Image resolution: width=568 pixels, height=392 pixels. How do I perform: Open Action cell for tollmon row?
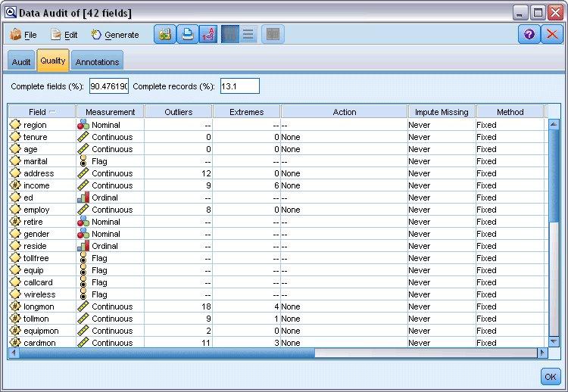[x=344, y=319]
